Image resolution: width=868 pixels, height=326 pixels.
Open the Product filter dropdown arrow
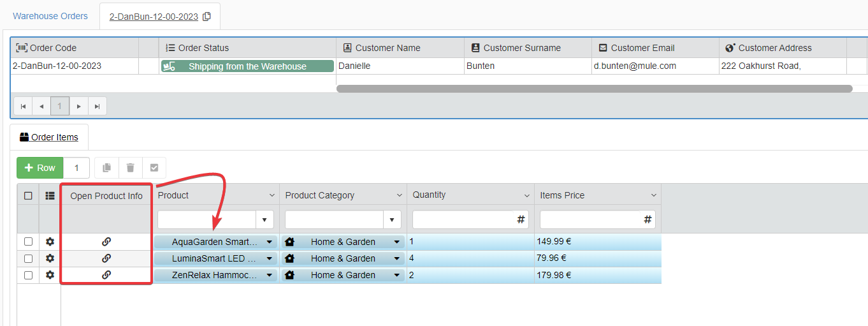264,219
